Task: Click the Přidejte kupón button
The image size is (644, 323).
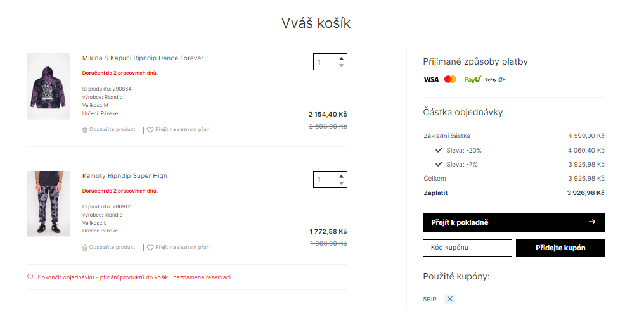Action: point(560,248)
